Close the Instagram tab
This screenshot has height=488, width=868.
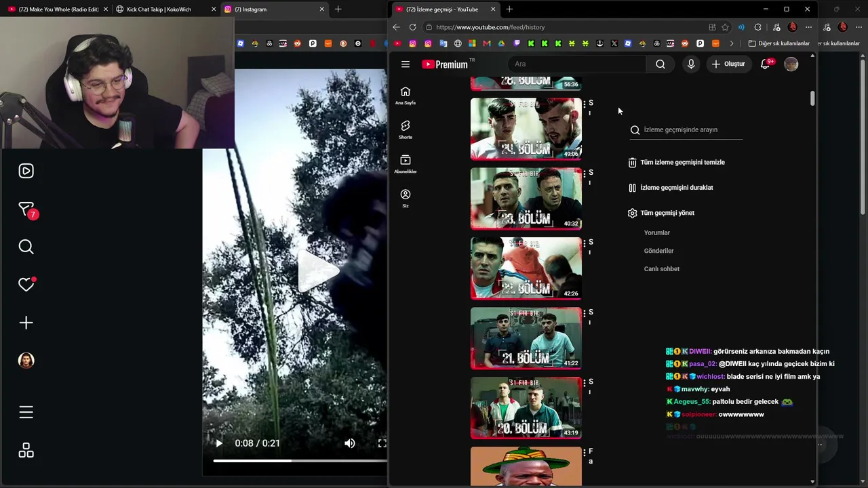coord(321,9)
